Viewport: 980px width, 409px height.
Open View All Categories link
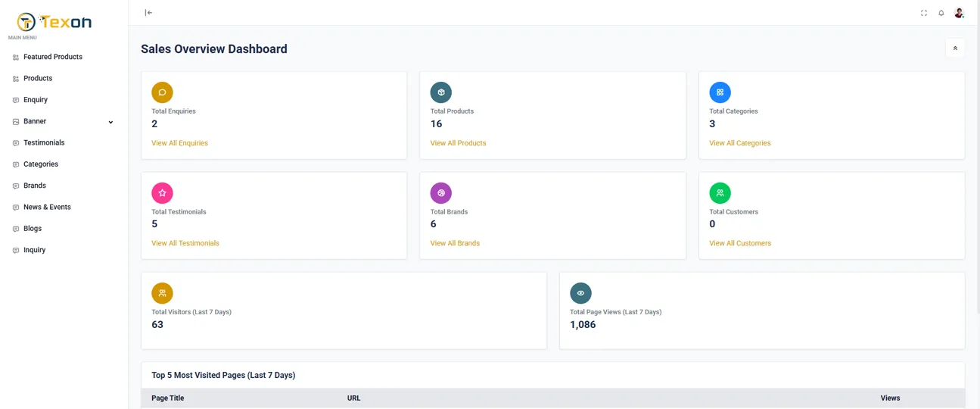739,143
